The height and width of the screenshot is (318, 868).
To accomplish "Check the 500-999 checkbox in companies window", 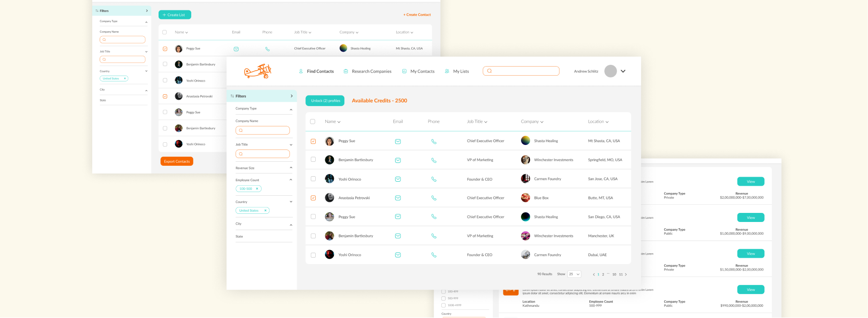I will pyautogui.click(x=444, y=299).
